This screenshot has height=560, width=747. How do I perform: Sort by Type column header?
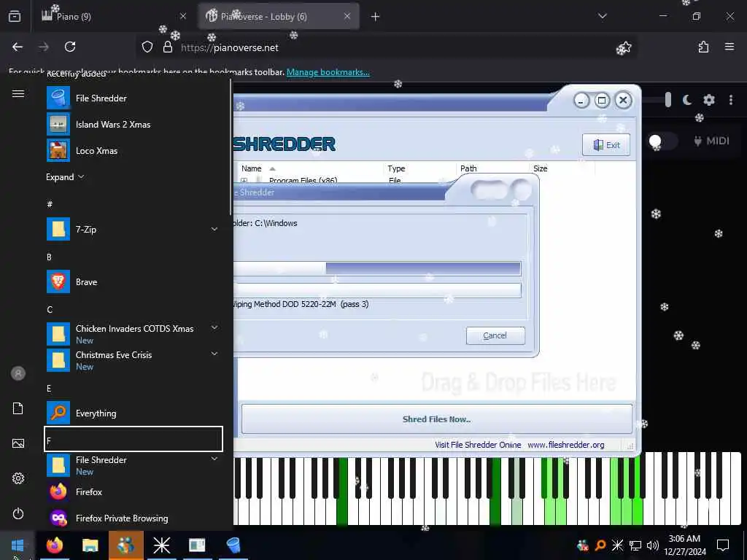coord(419,168)
